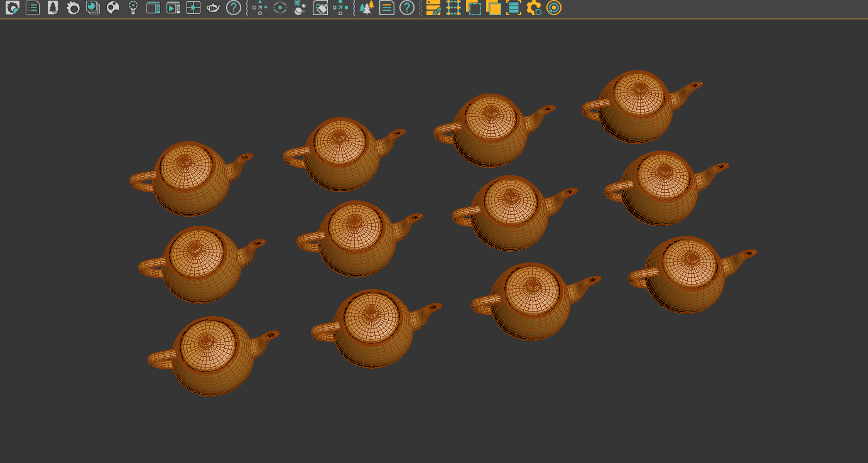This screenshot has height=463, width=868.
Task: Click the light bulb icon
Action: 133,8
